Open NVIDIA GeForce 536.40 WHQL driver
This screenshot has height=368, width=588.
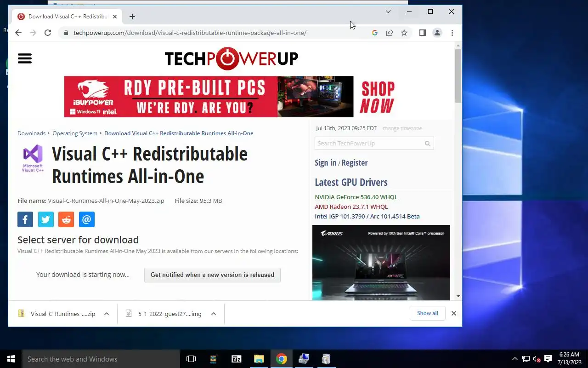(356, 197)
